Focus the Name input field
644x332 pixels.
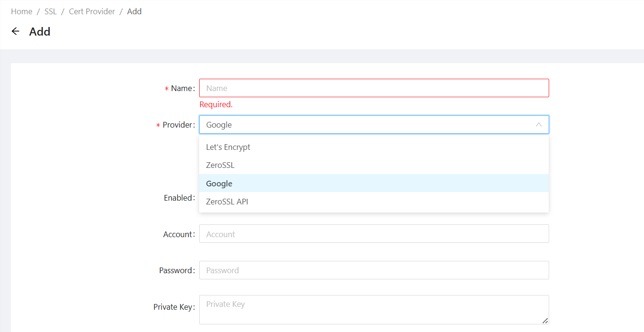point(374,88)
